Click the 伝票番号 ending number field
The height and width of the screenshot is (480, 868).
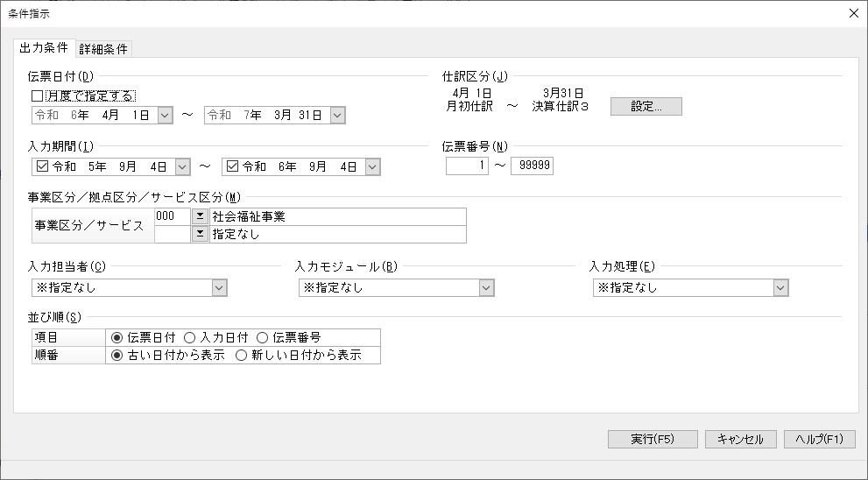pyautogui.click(x=532, y=166)
